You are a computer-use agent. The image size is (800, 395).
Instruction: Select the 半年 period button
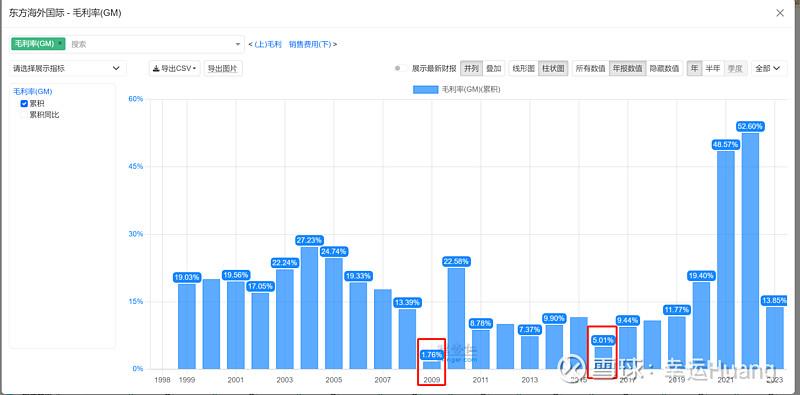713,68
